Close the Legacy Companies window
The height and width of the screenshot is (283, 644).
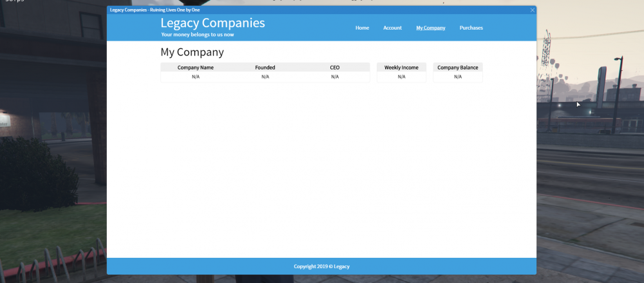point(532,10)
